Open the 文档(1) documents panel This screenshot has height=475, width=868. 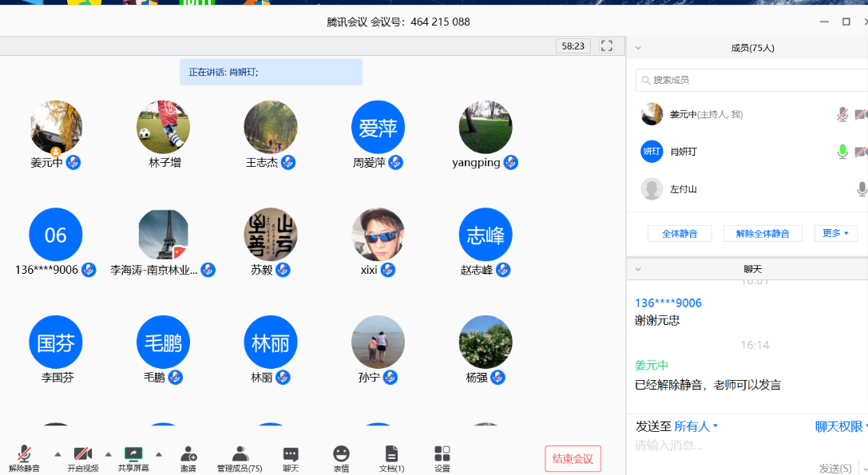coord(390,452)
